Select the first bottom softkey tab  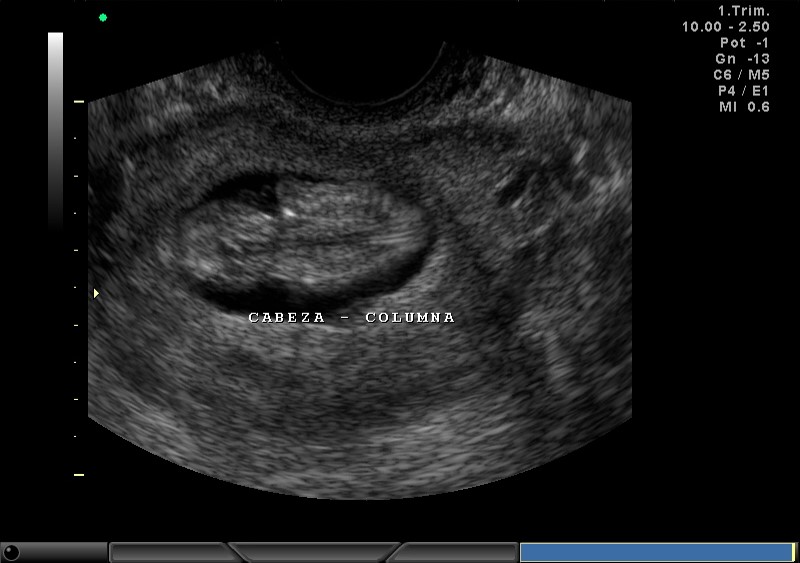point(170,552)
